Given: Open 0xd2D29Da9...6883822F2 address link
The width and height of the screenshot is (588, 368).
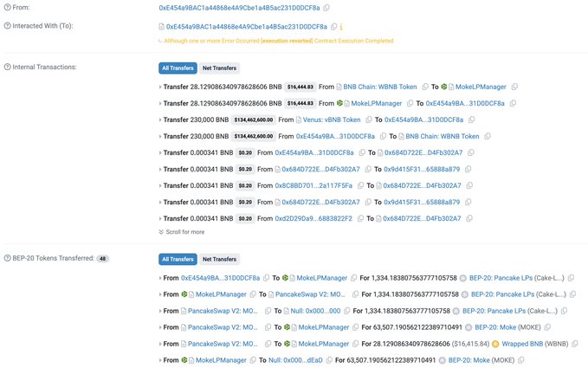Looking at the screenshot, I should (313, 218).
